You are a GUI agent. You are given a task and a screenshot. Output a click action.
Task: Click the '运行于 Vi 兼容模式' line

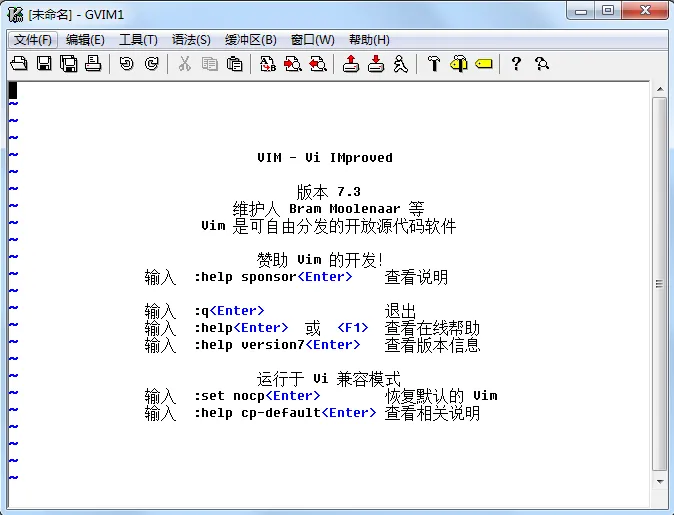click(328, 379)
